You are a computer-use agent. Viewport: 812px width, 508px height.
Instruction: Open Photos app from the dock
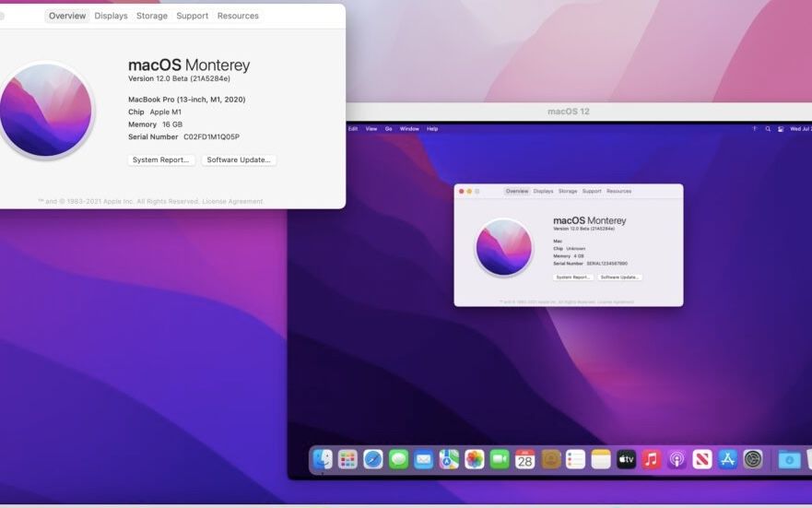tap(475, 459)
